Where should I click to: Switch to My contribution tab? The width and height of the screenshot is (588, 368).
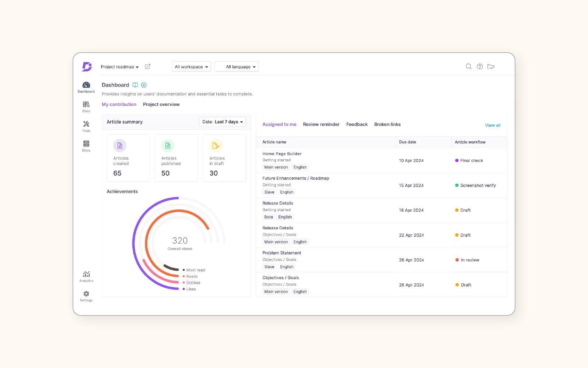point(119,105)
